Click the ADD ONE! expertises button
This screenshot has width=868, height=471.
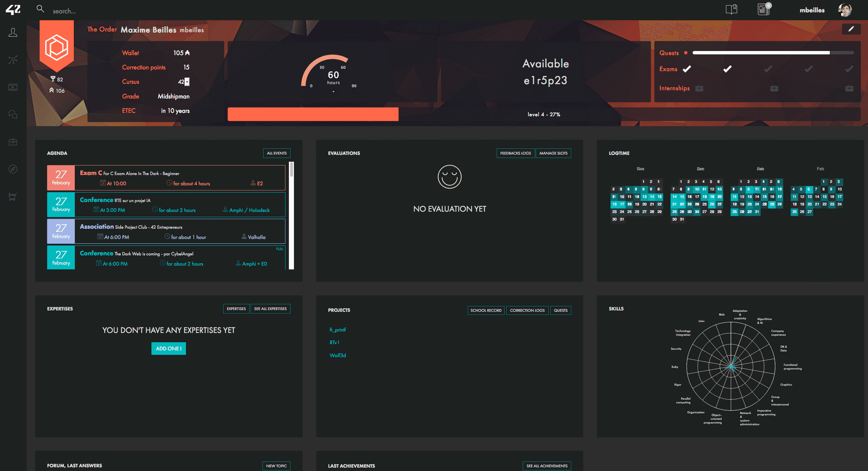pos(168,348)
